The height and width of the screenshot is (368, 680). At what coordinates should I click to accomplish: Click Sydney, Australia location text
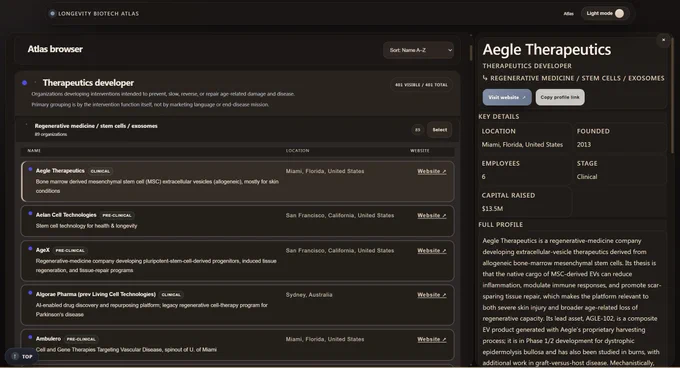[309, 295]
